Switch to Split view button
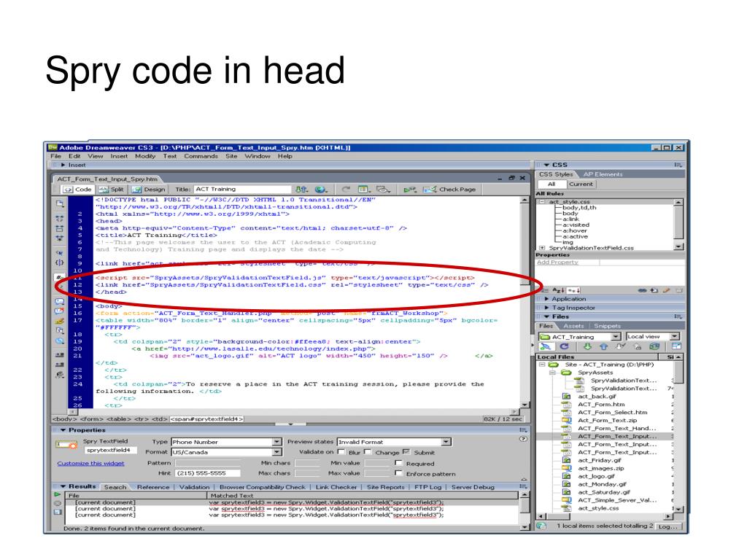 tap(112, 189)
